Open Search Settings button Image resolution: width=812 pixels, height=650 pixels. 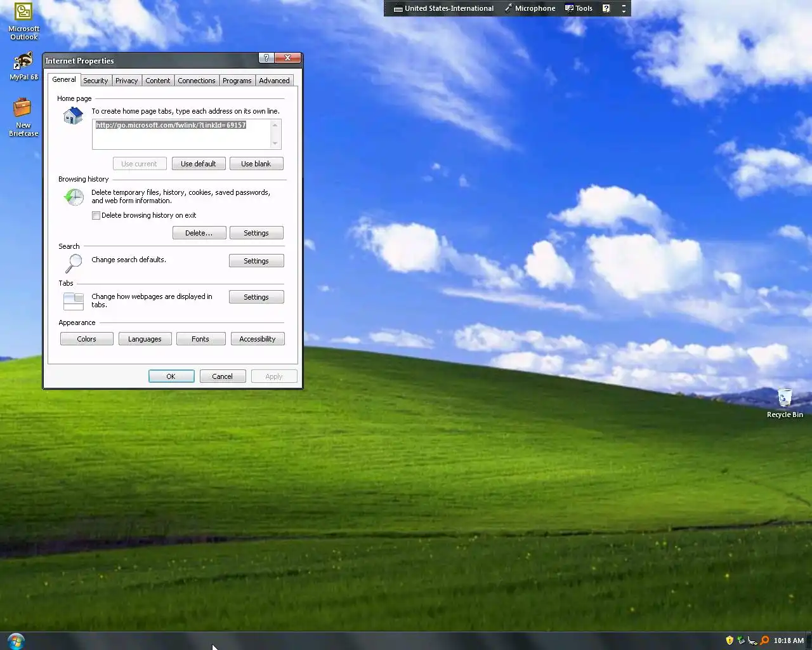click(x=256, y=261)
